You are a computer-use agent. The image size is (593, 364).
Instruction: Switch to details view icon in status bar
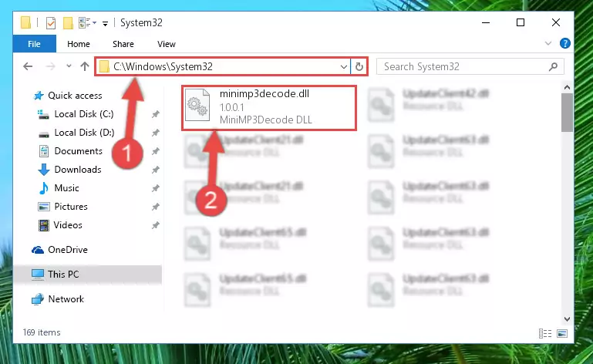[x=545, y=333]
